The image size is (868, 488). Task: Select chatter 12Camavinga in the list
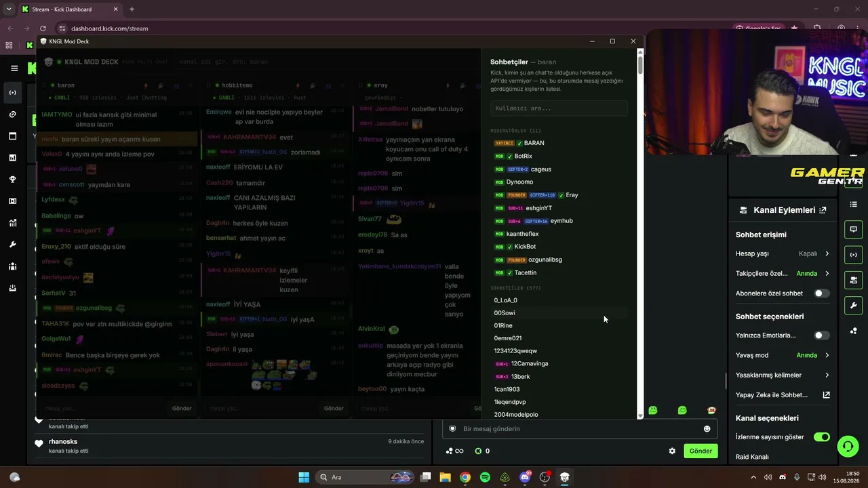tap(530, 364)
